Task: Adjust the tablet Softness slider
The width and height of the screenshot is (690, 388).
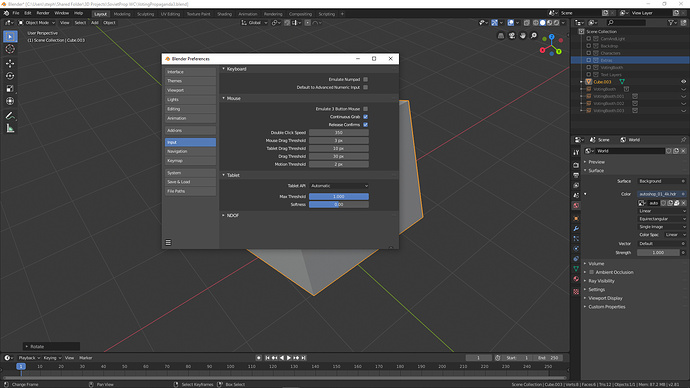Action: [339, 205]
